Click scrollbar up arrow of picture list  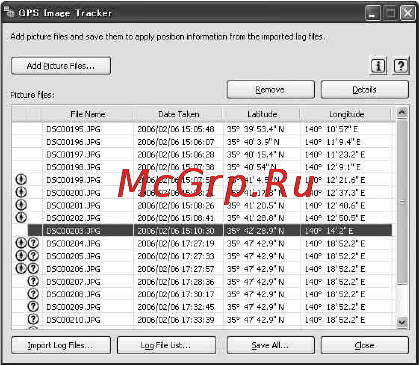[x=402, y=113]
